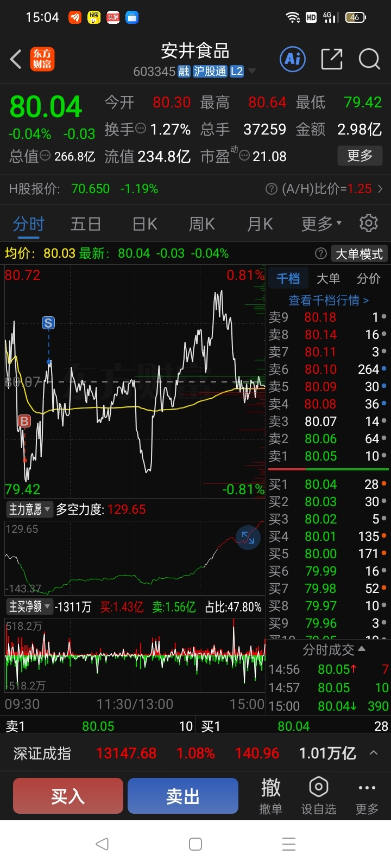Select the 大单 tab
The width and height of the screenshot is (391, 868).
click(x=329, y=278)
